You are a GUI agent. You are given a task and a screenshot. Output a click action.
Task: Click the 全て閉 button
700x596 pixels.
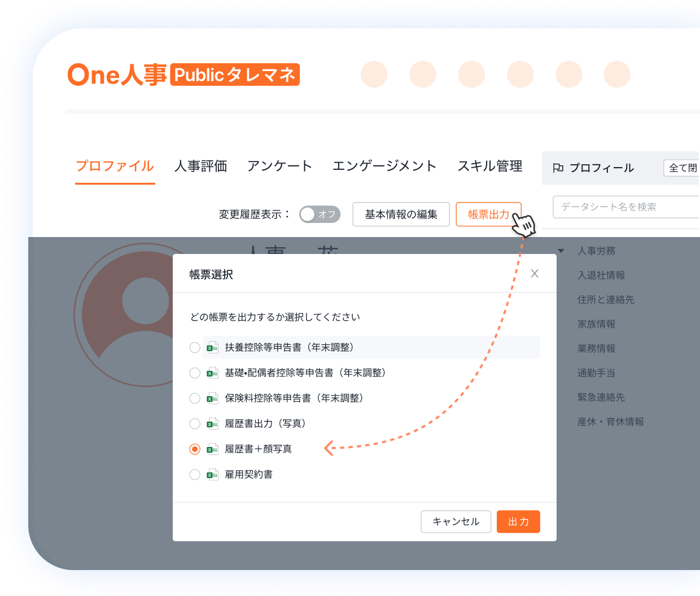click(x=682, y=168)
